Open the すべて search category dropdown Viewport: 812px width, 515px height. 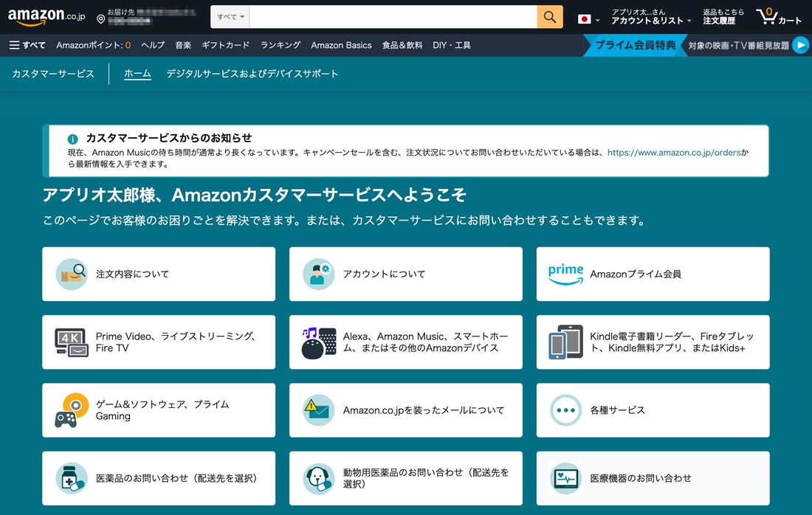tap(230, 17)
